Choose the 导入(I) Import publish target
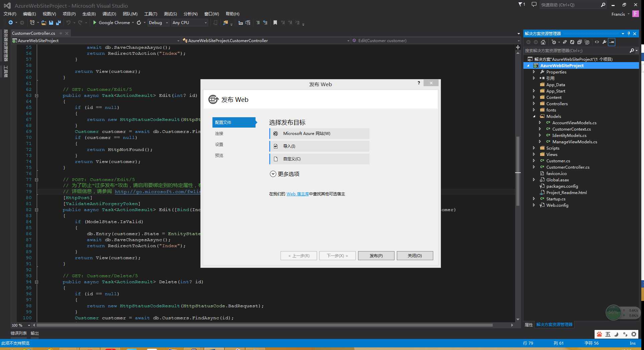The height and width of the screenshot is (350, 644). (x=319, y=146)
